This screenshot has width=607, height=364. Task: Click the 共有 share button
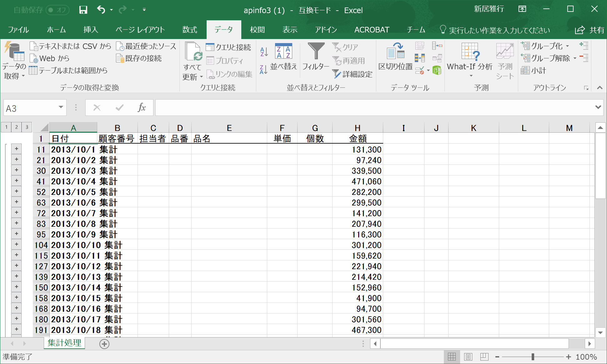(x=589, y=30)
